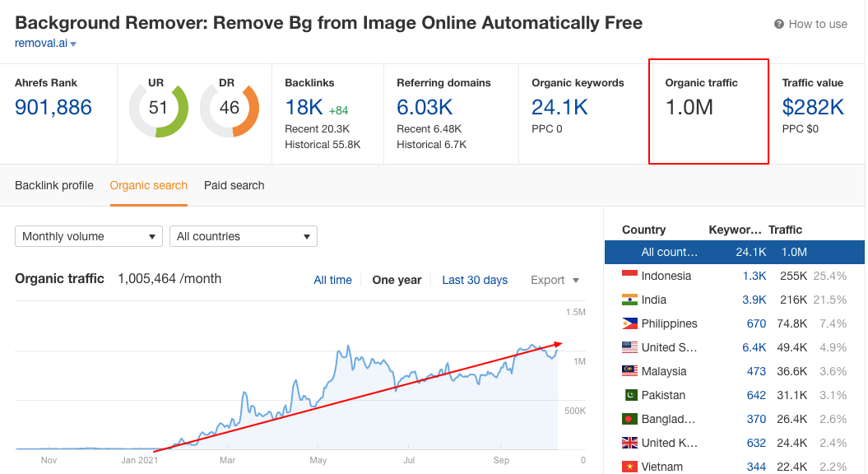Click the Traffic column header
This screenshot has width=868, height=474.
click(786, 230)
